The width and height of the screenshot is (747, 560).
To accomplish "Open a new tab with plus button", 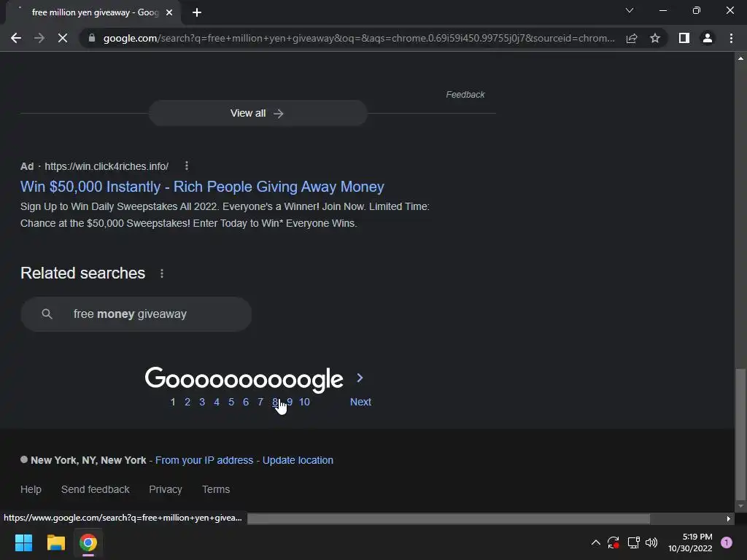I will pos(197,12).
